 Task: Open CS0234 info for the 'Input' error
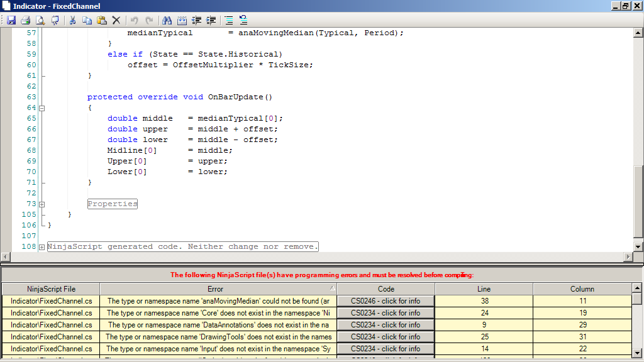386,348
